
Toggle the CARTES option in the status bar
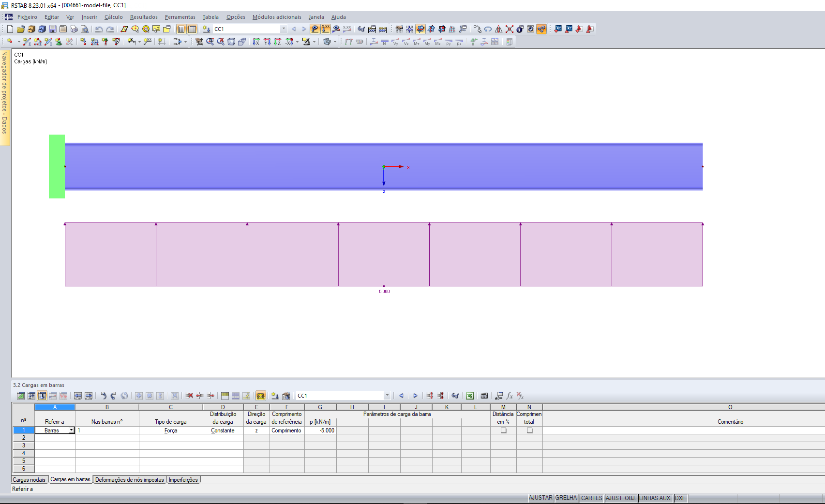click(x=592, y=498)
